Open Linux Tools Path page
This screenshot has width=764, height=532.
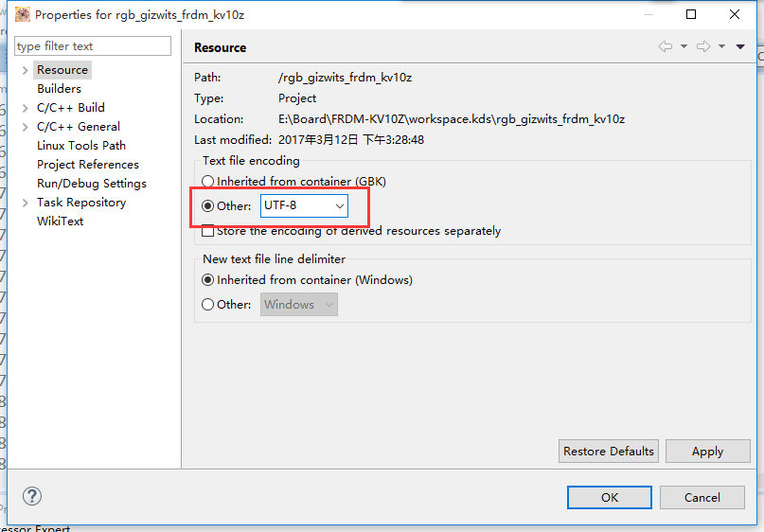(x=81, y=146)
